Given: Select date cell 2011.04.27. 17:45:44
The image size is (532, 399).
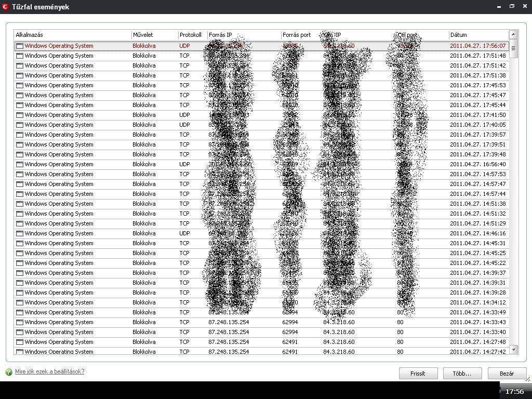Looking at the screenshot, I should 478,105.
